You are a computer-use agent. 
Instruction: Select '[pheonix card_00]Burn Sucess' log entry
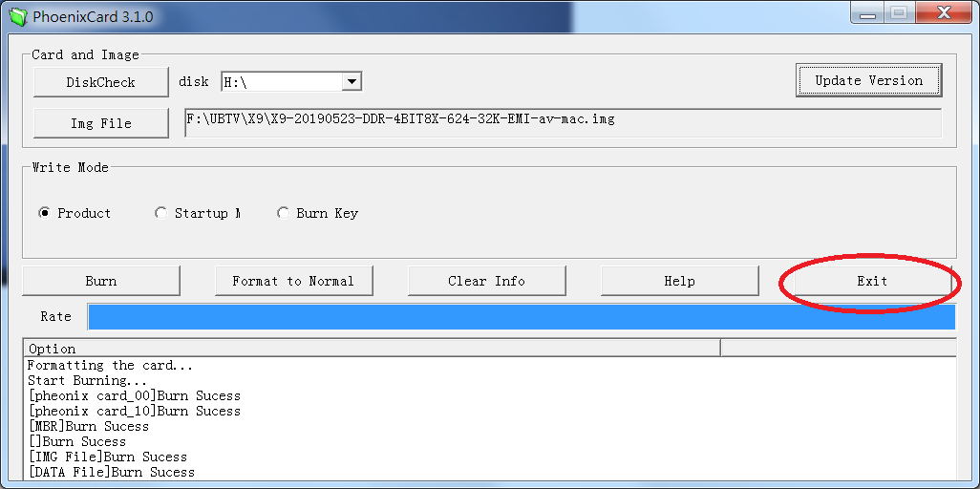(134, 395)
